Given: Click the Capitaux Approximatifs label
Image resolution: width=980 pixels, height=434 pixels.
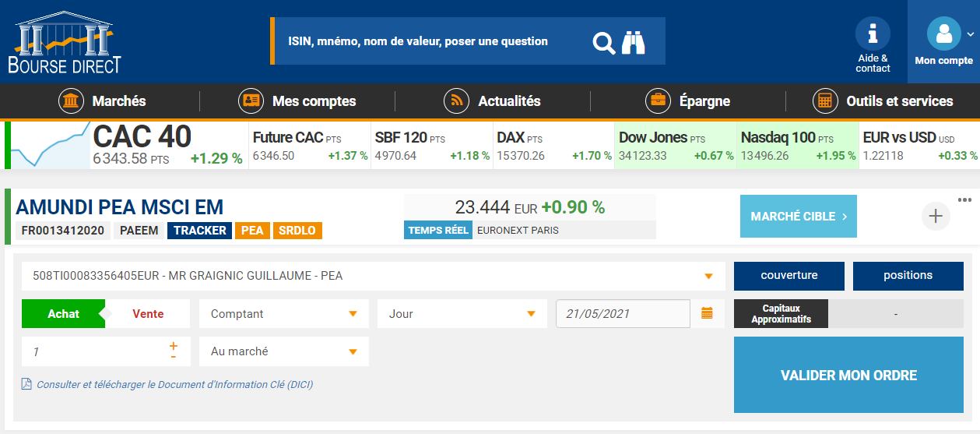Looking at the screenshot, I should point(781,314).
